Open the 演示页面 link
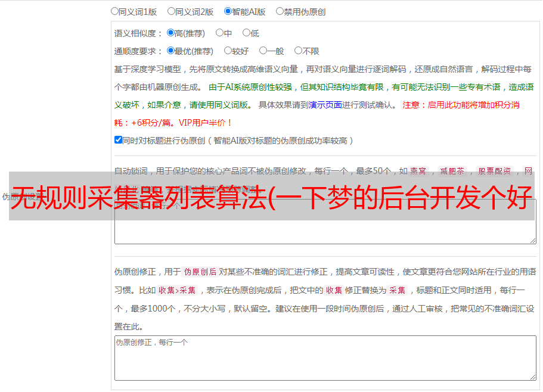Viewport: 543px width, 392px height. coord(325,105)
